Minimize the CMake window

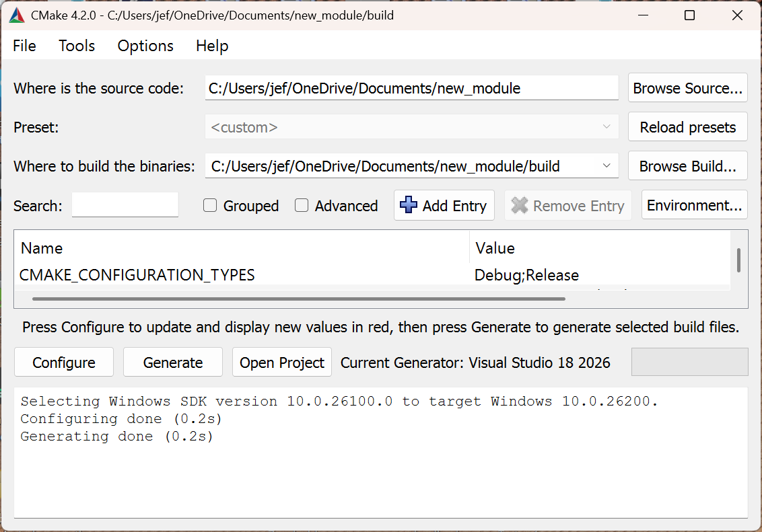pos(643,15)
